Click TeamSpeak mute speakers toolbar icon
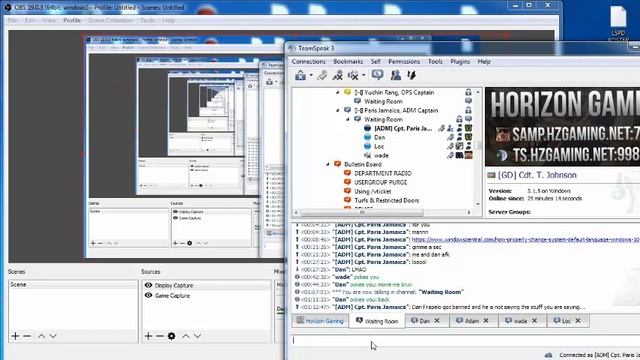Viewport: 640px width, 360px height. [353, 75]
